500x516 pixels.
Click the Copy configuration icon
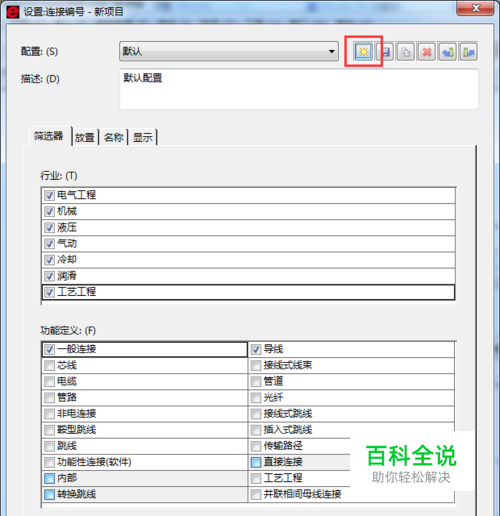(406, 52)
